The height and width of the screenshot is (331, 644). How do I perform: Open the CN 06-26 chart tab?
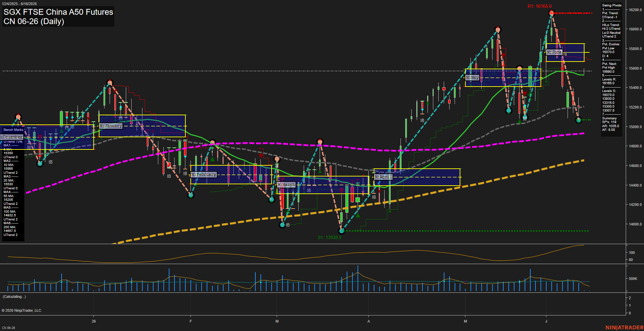[x=8, y=328]
